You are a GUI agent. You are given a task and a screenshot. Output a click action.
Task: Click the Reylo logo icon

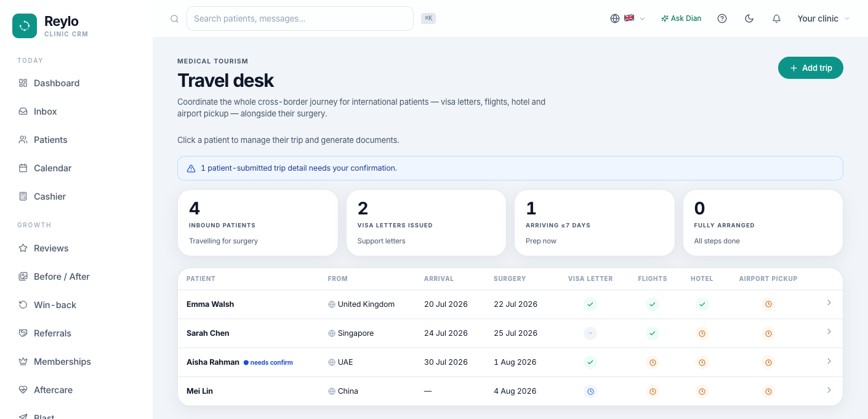click(x=25, y=26)
